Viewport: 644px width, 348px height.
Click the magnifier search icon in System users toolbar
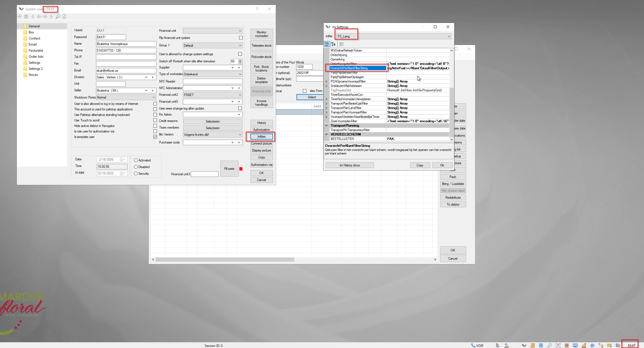tap(58, 17)
